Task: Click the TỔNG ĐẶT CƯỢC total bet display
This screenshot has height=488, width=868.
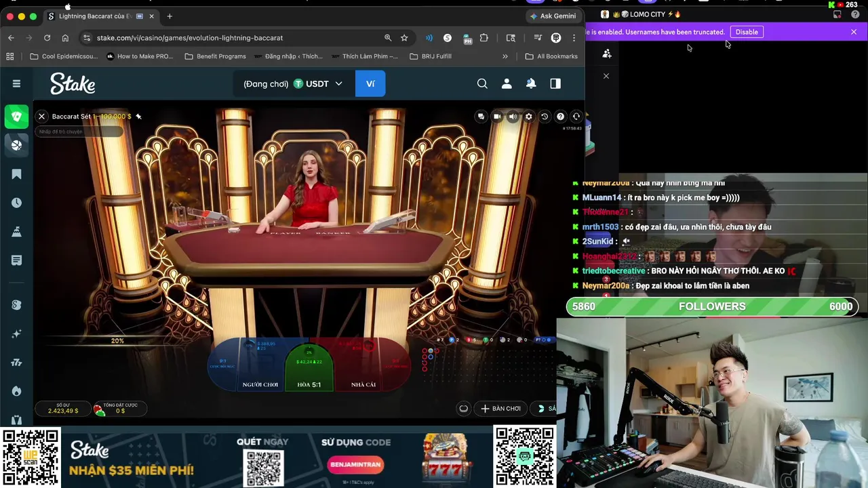Action: pyautogui.click(x=120, y=408)
